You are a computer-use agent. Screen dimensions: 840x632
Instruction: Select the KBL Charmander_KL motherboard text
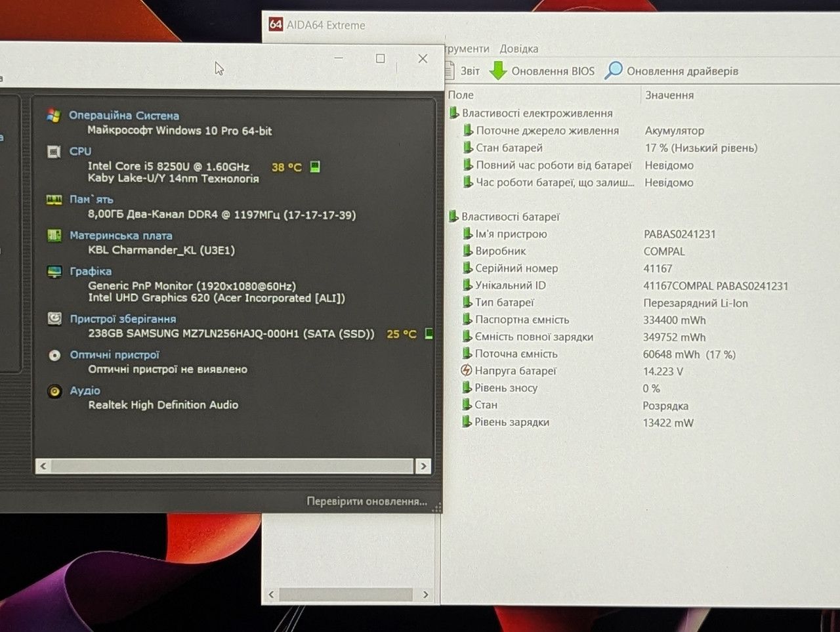[x=161, y=250]
